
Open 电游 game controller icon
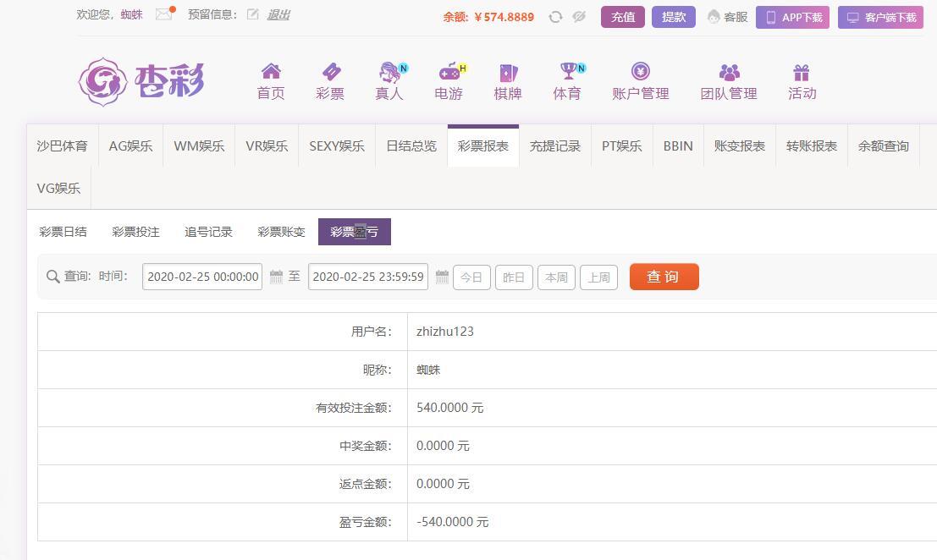pos(450,72)
